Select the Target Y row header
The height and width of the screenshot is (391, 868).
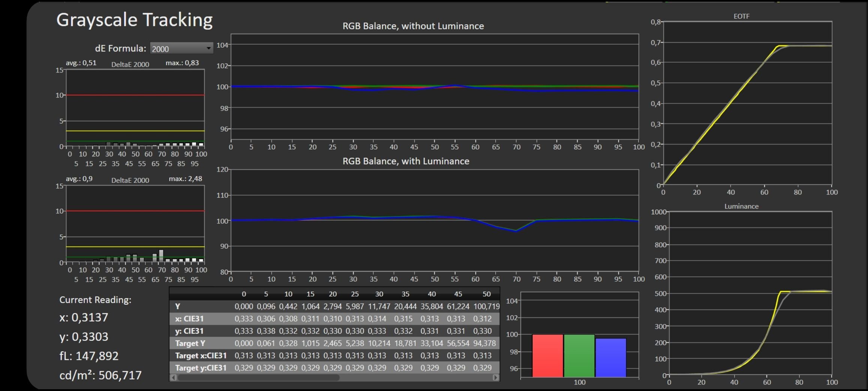(190, 343)
